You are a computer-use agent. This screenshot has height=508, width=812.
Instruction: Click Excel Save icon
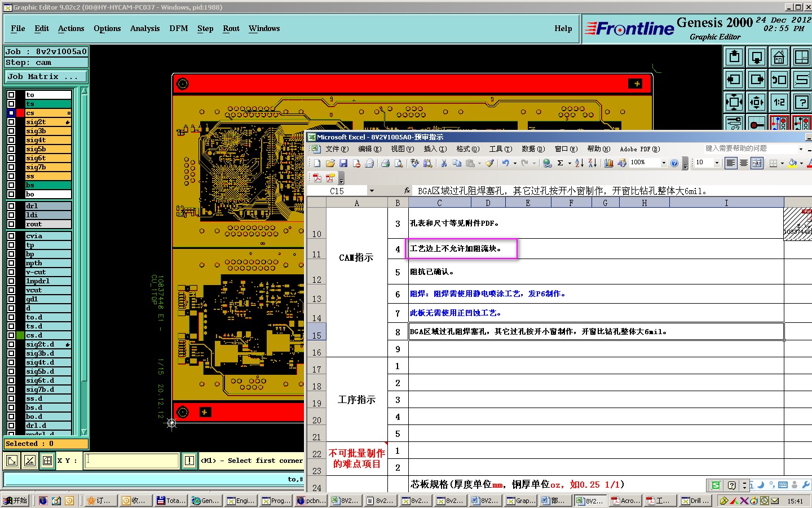(343, 163)
